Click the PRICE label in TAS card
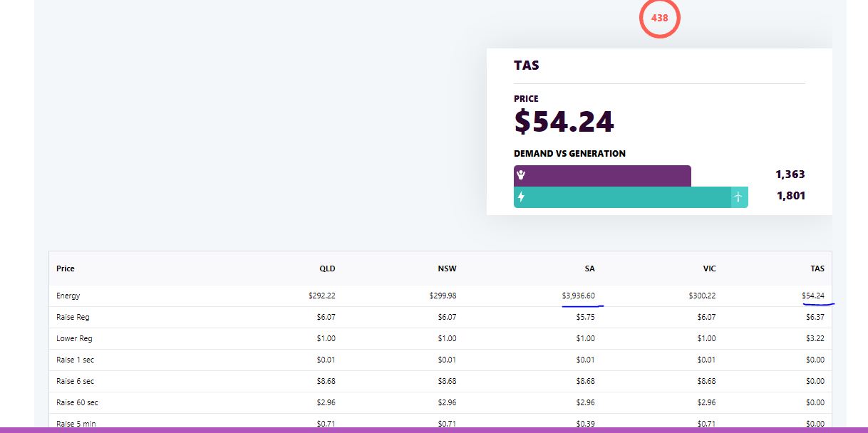This screenshot has width=868, height=433. tap(526, 99)
